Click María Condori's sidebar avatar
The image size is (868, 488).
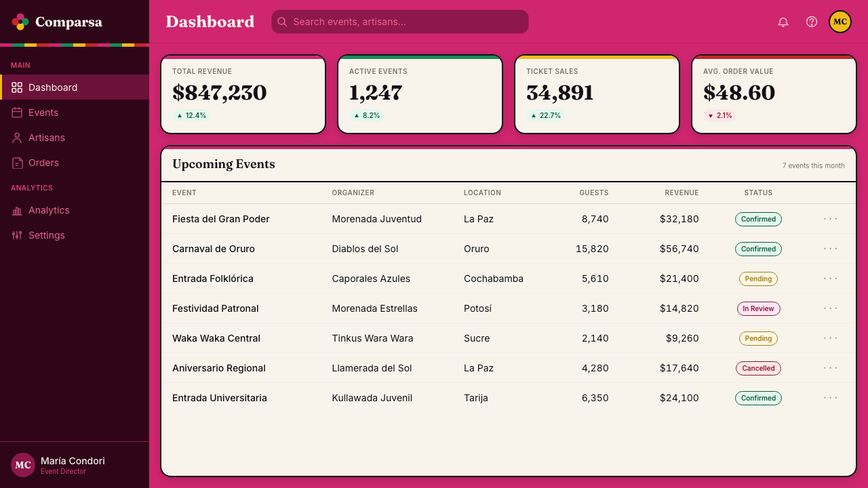click(23, 465)
